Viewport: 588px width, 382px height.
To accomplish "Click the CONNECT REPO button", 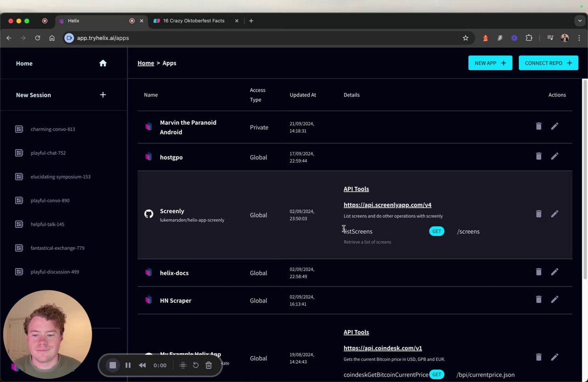I will click(x=548, y=63).
